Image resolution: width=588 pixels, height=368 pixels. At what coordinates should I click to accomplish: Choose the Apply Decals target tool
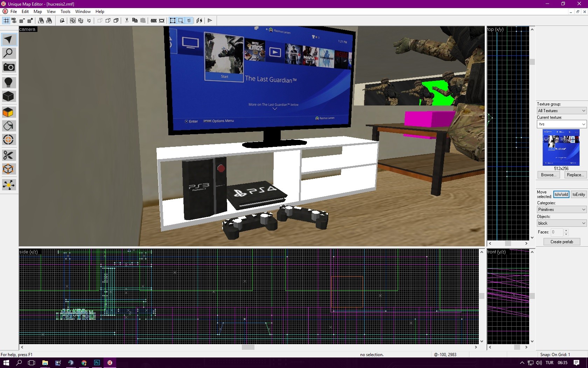click(x=8, y=140)
